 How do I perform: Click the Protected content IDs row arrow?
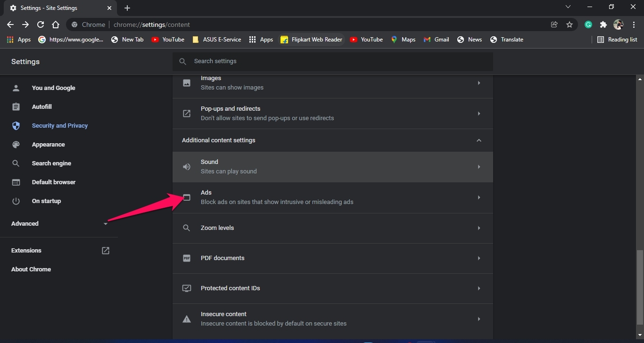click(479, 288)
